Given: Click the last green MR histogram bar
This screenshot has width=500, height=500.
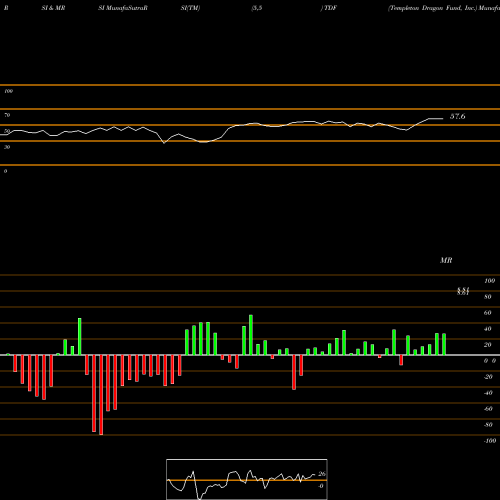Looking at the screenshot, I should tap(444, 344).
